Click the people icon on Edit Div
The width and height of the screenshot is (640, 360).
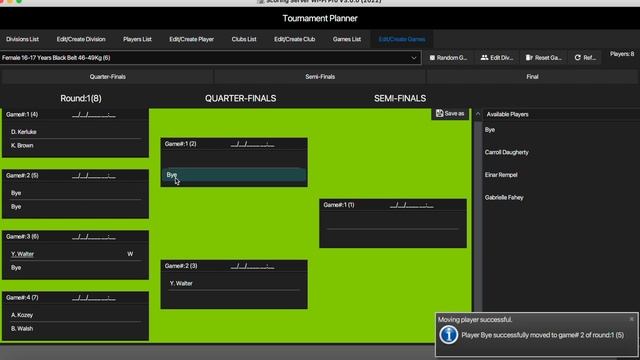(484, 58)
